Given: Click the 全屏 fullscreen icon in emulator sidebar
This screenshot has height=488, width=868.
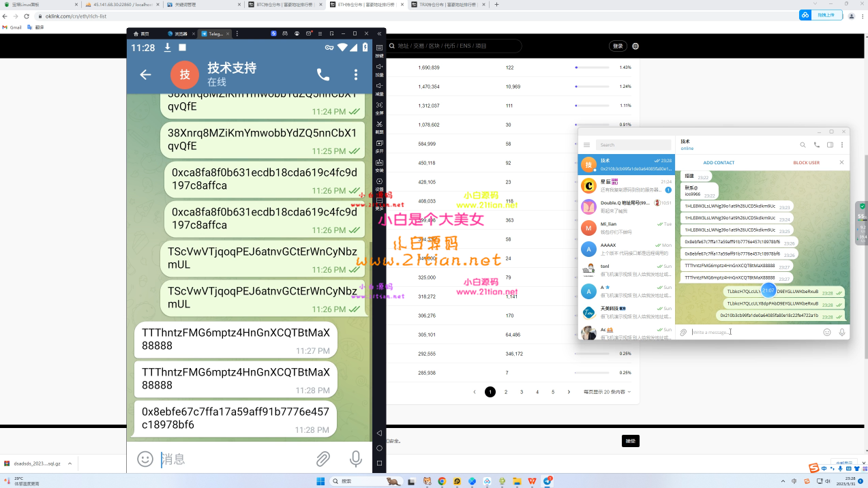Looking at the screenshot, I should click(379, 106).
